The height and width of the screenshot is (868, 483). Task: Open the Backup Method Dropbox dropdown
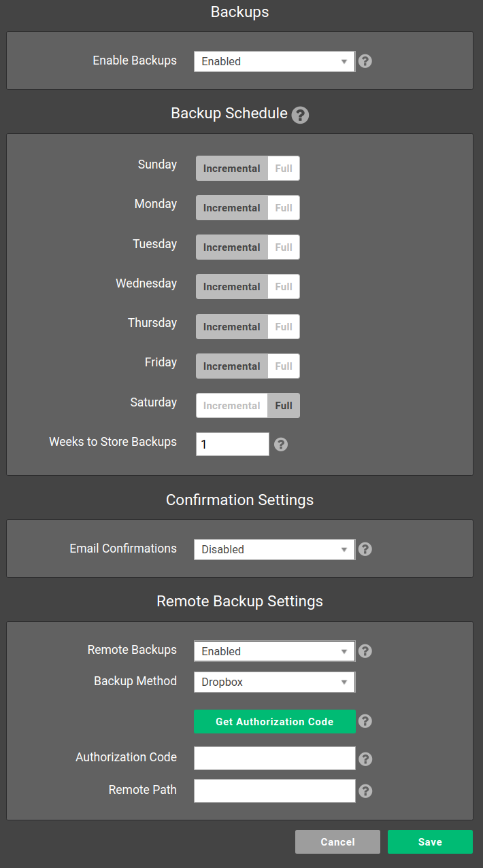[274, 682]
